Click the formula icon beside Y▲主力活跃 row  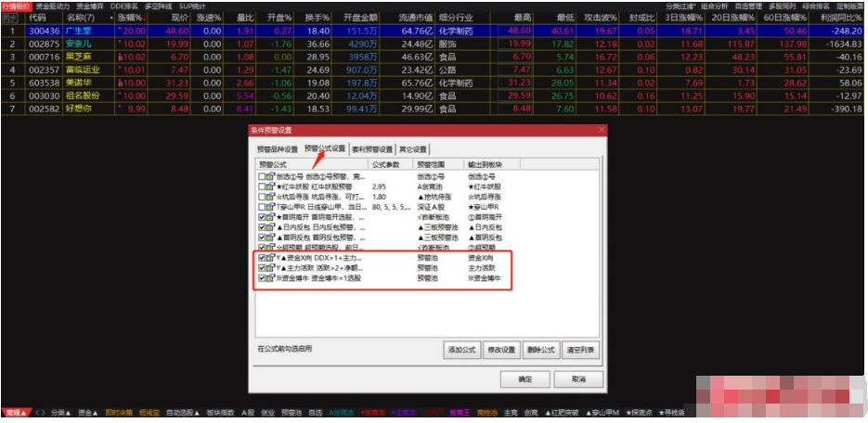point(272,267)
